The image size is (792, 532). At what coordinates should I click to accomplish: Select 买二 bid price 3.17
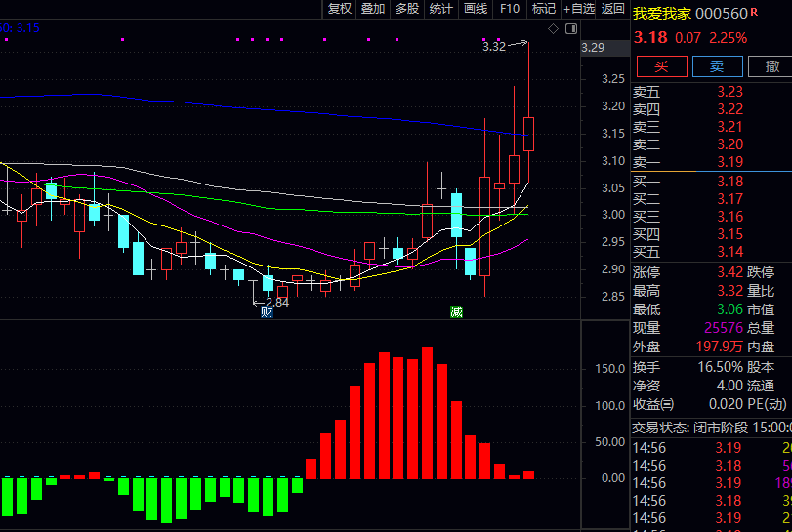click(x=729, y=199)
